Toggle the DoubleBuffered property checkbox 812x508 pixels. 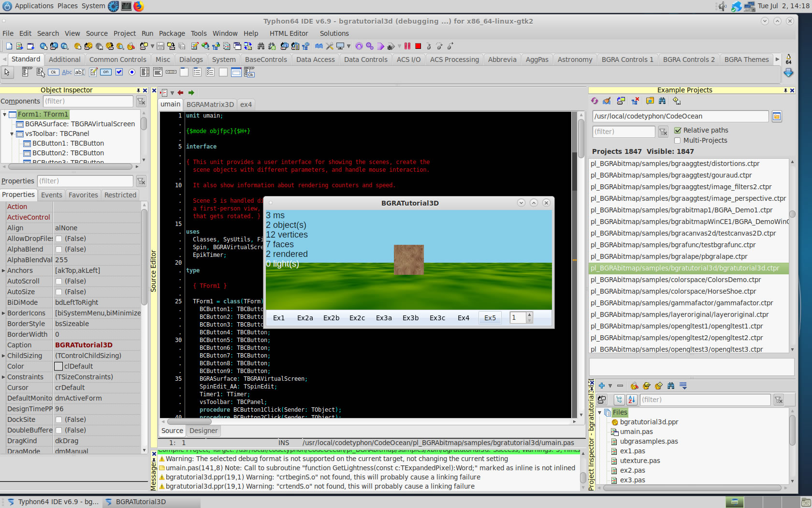click(x=58, y=430)
